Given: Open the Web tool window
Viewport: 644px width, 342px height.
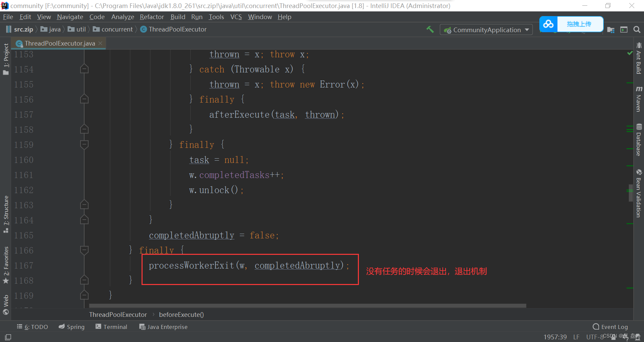Looking at the screenshot, I should click(6, 305).
